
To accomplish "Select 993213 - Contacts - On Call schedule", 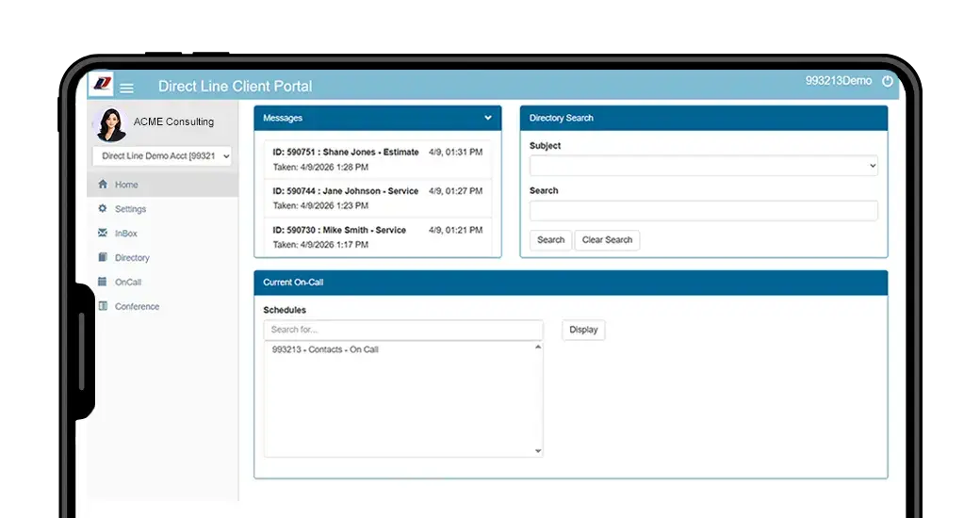I will tap(325, 350).
